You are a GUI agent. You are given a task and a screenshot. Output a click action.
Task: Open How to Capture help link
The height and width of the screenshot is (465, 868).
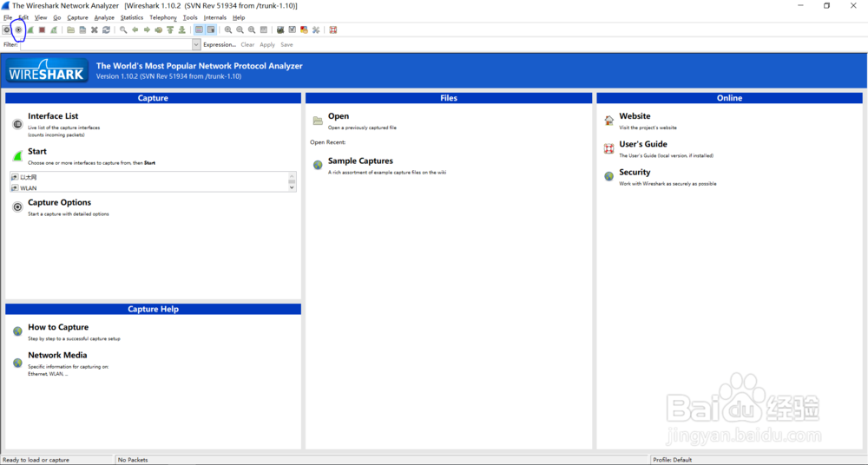(x=58, y=327)
